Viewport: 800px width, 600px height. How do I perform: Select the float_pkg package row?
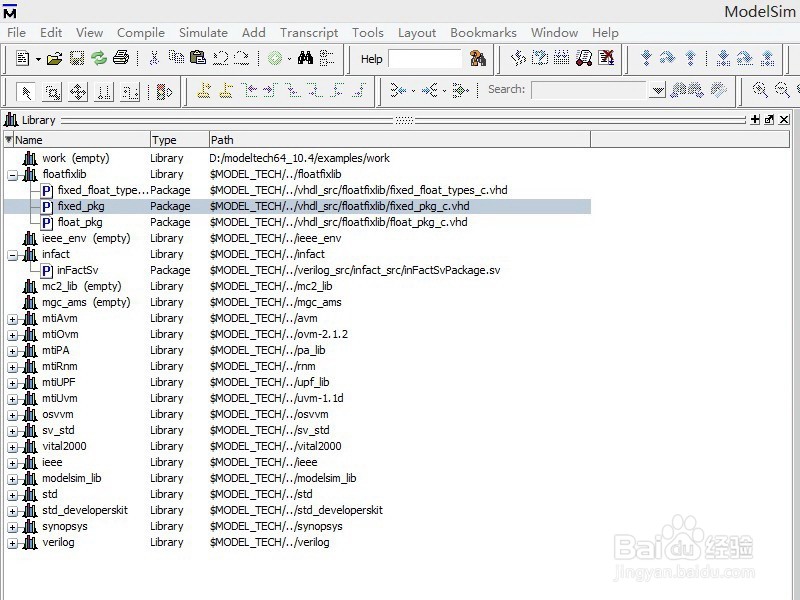pos(297,222)
